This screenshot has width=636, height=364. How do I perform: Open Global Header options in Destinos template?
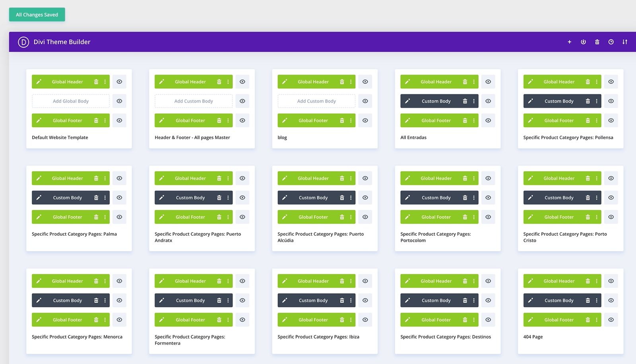click(x=474, y=281)
